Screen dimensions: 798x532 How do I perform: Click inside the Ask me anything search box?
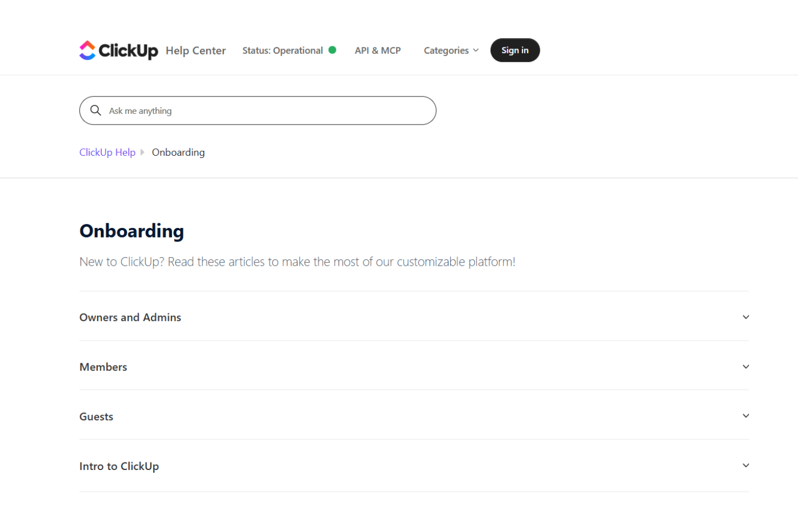point(258,110)
